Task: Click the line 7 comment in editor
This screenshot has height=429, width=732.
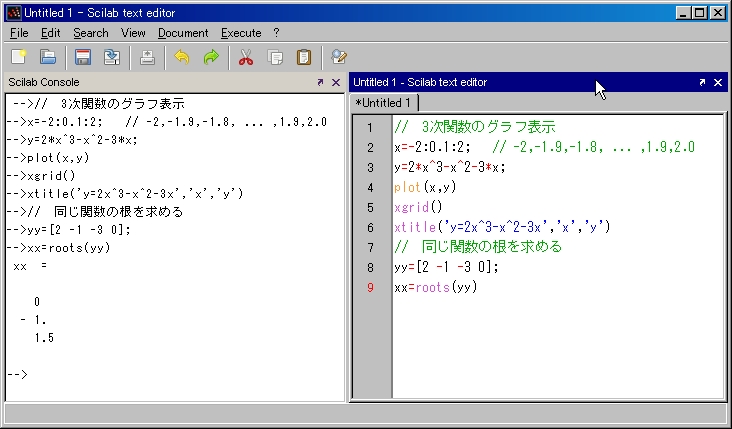Action: [478, 247]
